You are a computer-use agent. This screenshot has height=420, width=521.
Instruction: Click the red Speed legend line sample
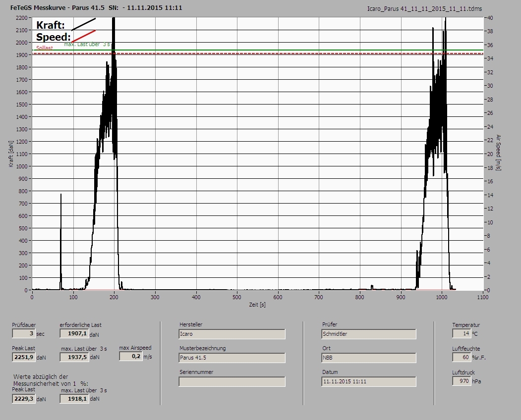[83, 36]
